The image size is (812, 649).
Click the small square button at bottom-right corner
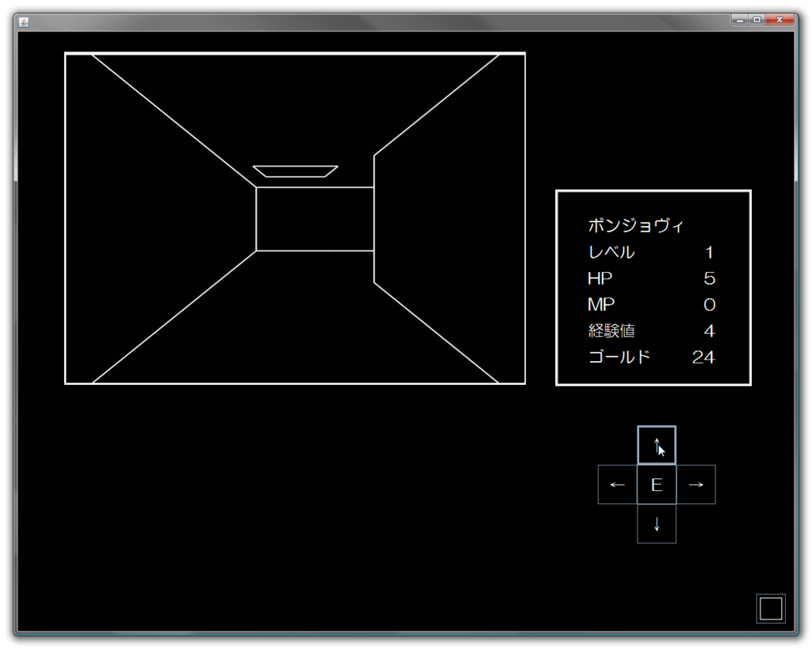771,609
